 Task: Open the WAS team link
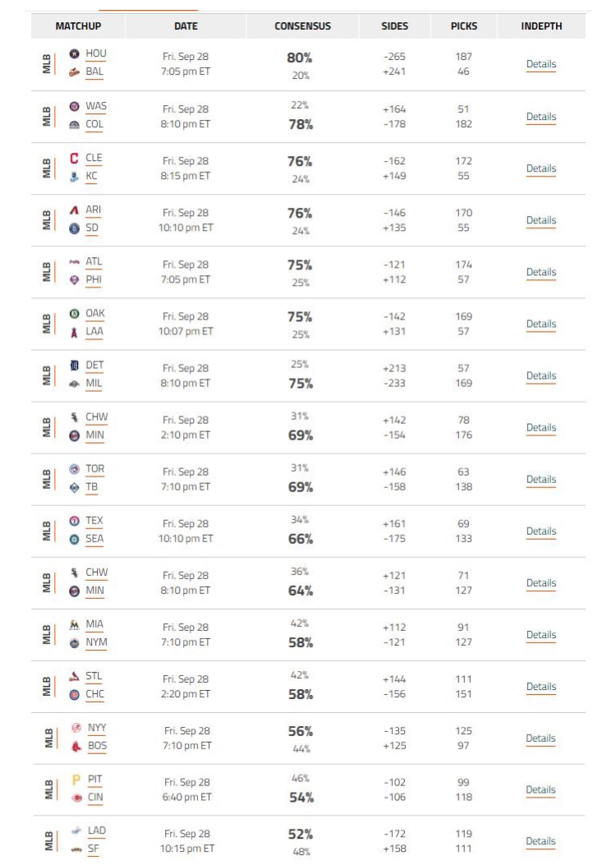point(96,106)
